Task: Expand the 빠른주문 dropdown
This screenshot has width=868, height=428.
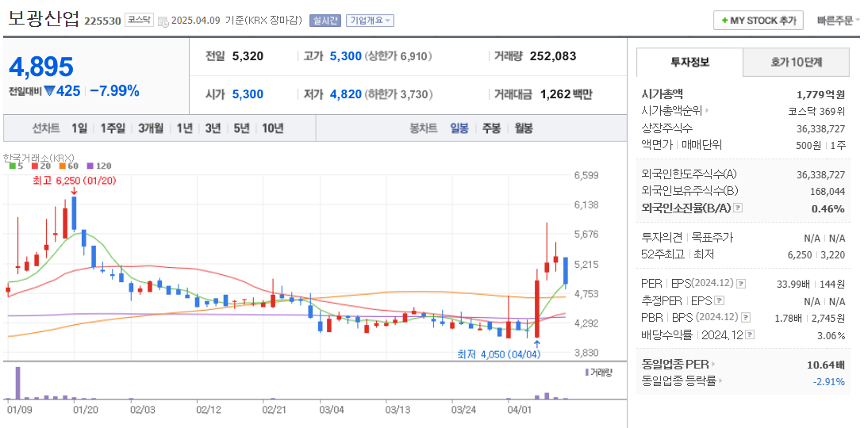Action: [839, 21]
